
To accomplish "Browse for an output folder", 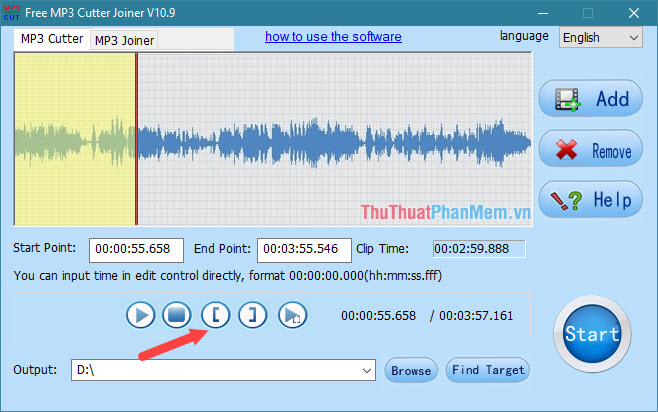I will 411,370.
